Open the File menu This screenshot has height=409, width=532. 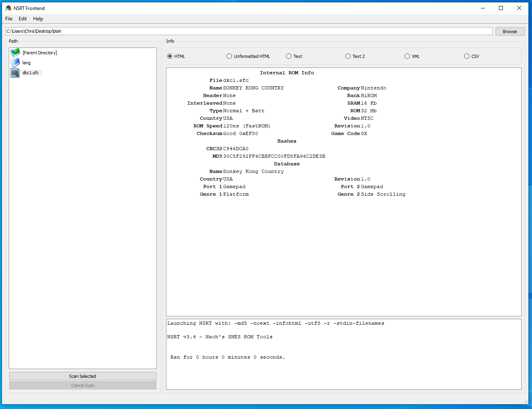click(x=9, y=19)
